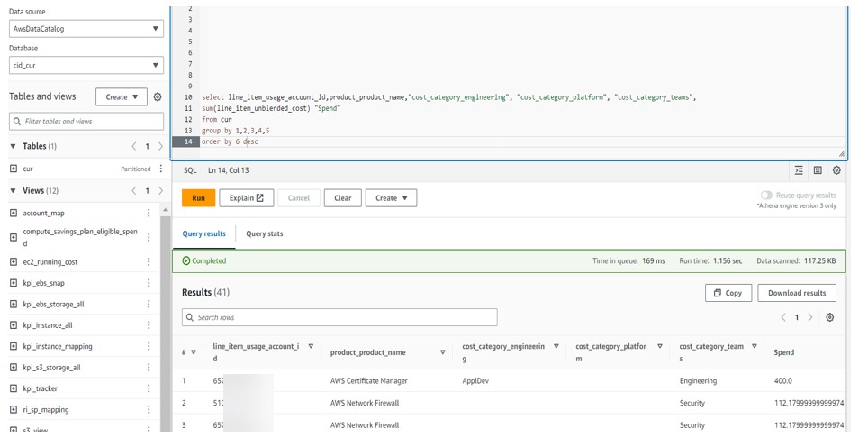This screenshot has height=447, width=868.
Task: Open options menu for kpi_tracker view
Action: [x=149, y=388]
